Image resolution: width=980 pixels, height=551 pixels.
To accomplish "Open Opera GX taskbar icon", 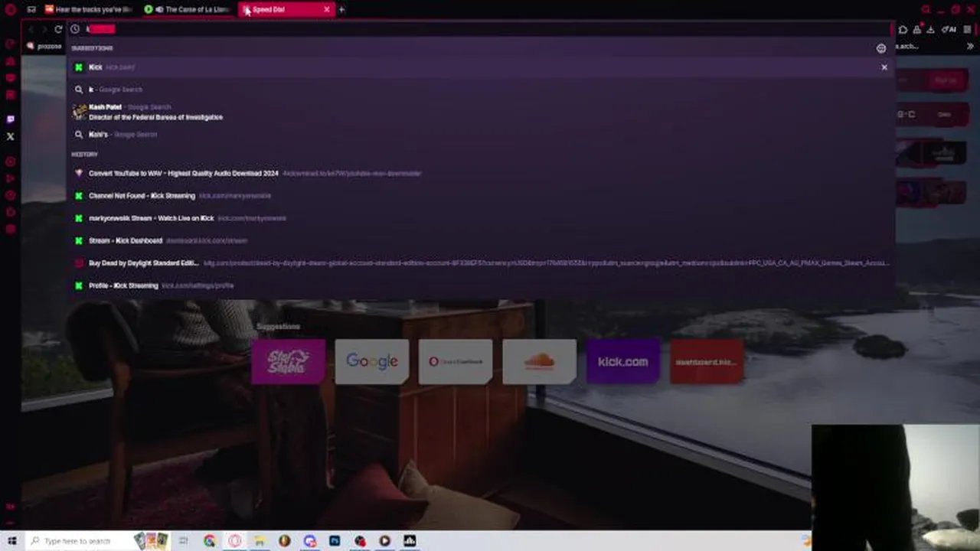I will 234,541.
